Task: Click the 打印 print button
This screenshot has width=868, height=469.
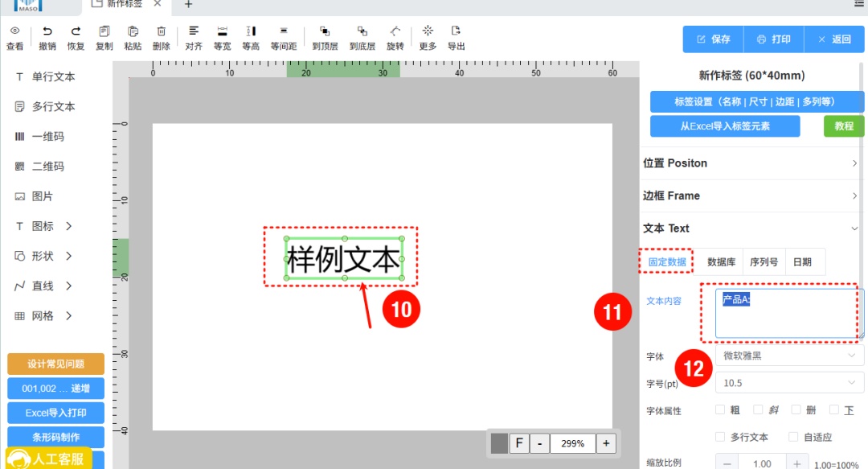Action: click(x=774, y=39)
